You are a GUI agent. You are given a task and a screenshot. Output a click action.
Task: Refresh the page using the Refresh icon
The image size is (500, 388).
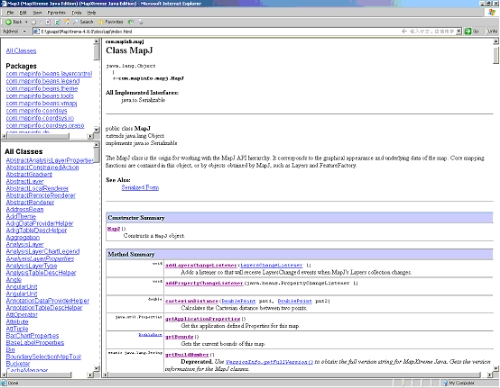(57, 22)
